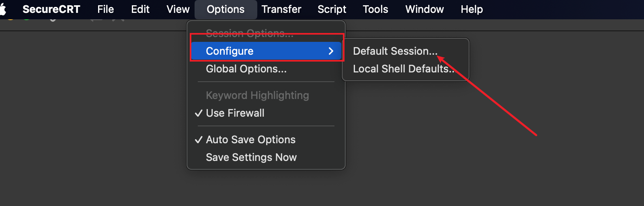The image size is (644, 206).
Task: Click Save Settings Now
Action: point(251,157)
